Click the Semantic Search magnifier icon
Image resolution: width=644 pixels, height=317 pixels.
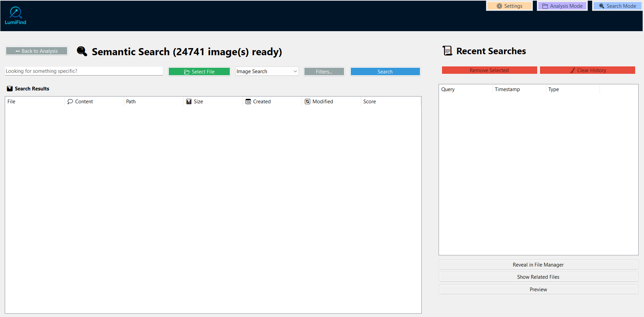82,51
